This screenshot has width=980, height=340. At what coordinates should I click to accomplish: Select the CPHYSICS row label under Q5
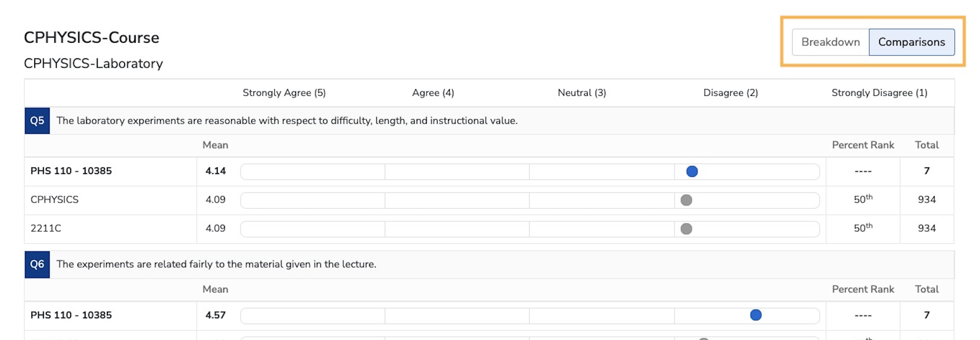(54, 199)
